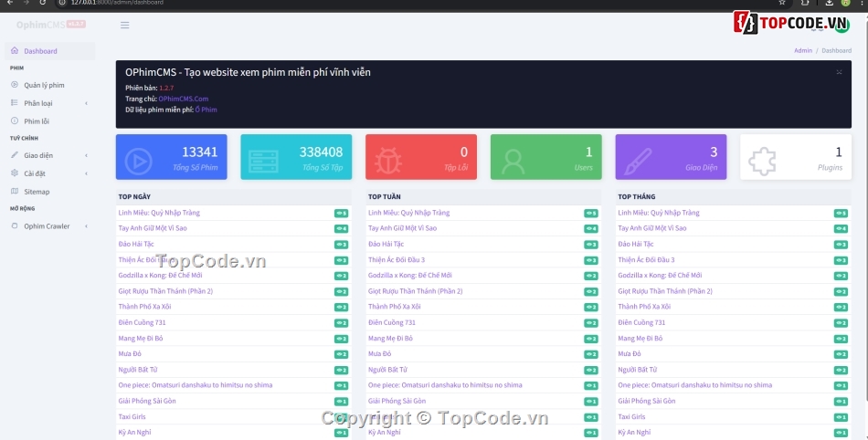This screenshot has width=868, height=440.
Task: Click the Cài đặt gear icon
Action: [15, 173]
